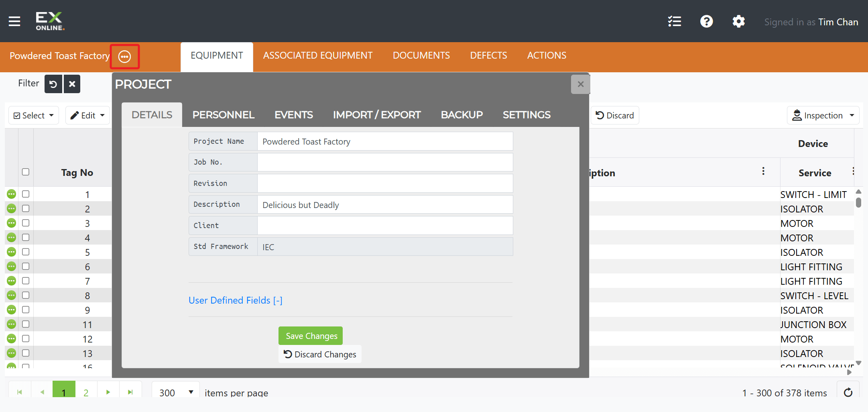Check the box for Tag No 13
Image resolution: width=868 pixels, height=412 pixels.
coord(26,353)
